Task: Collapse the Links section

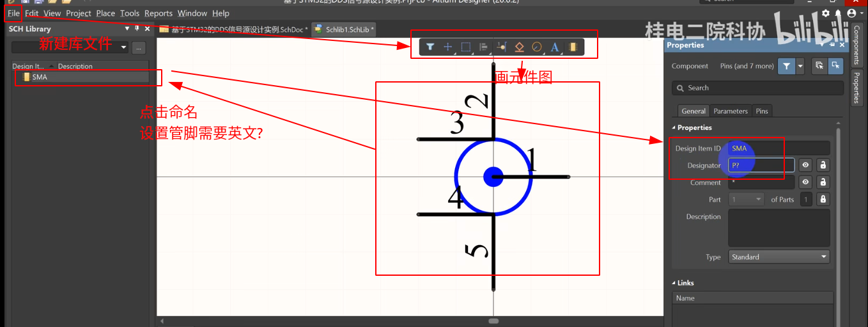Action: tap(674, 283)
